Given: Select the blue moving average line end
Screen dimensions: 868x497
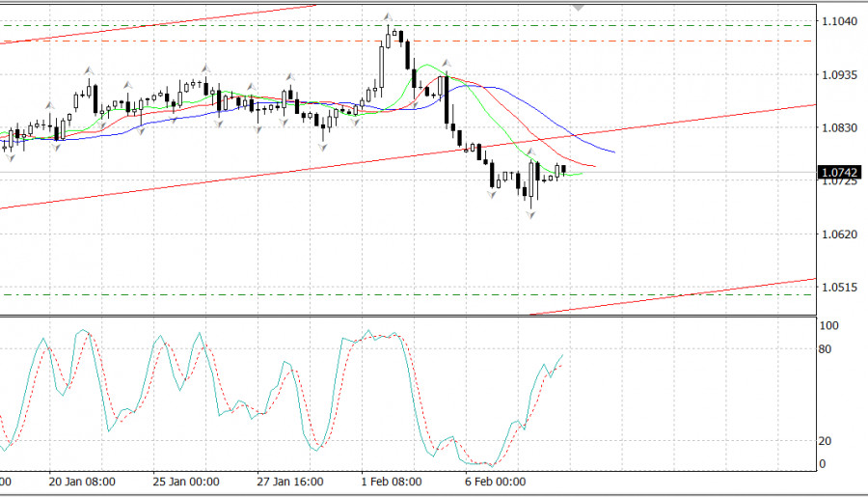Looking at the screenshot, I should pyautogui.click(x=611, y=151).
